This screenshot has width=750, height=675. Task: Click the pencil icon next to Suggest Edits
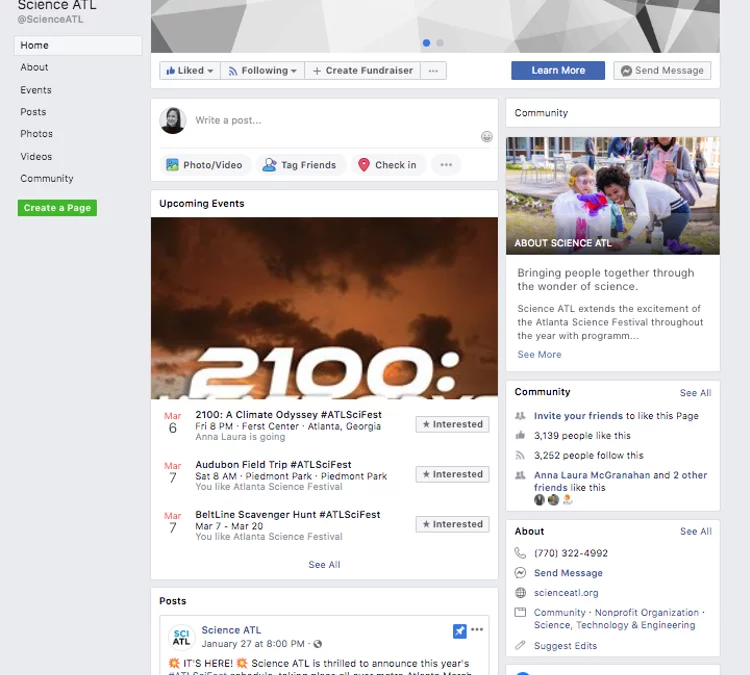[x=520, y=645]
